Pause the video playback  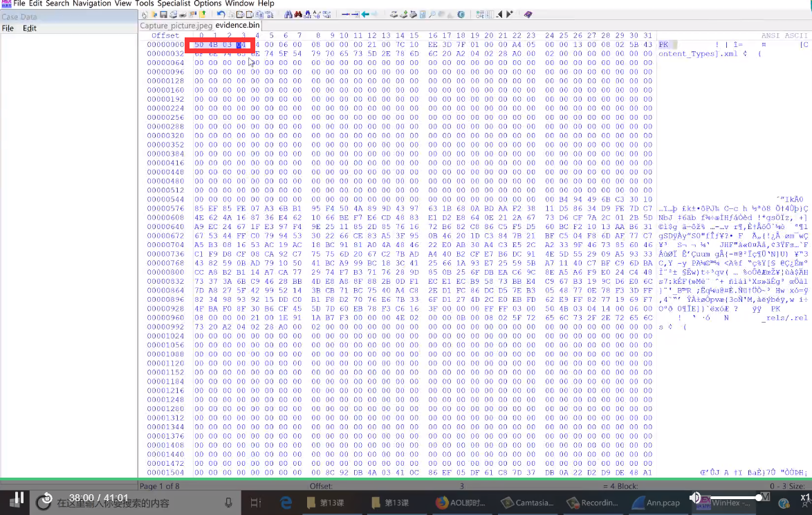(19, 498)
